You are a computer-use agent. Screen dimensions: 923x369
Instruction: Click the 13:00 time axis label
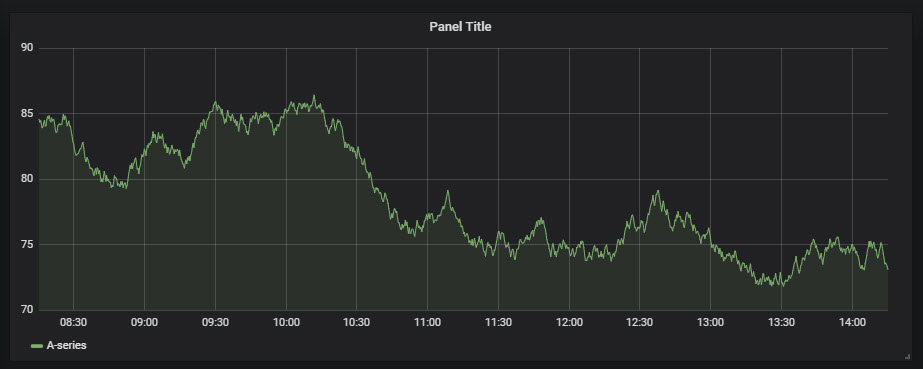tap(710, 323)
